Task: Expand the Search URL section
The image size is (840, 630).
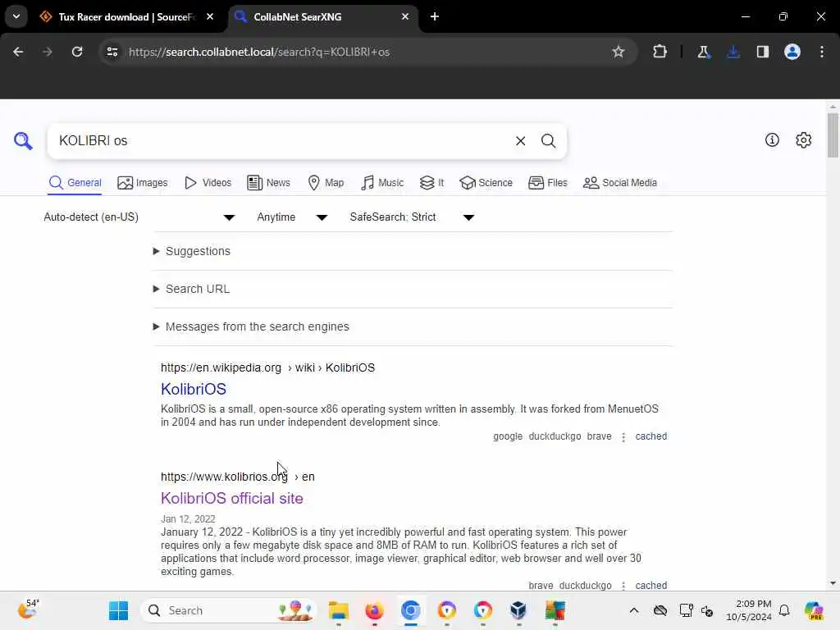Action: pos(191,289)
